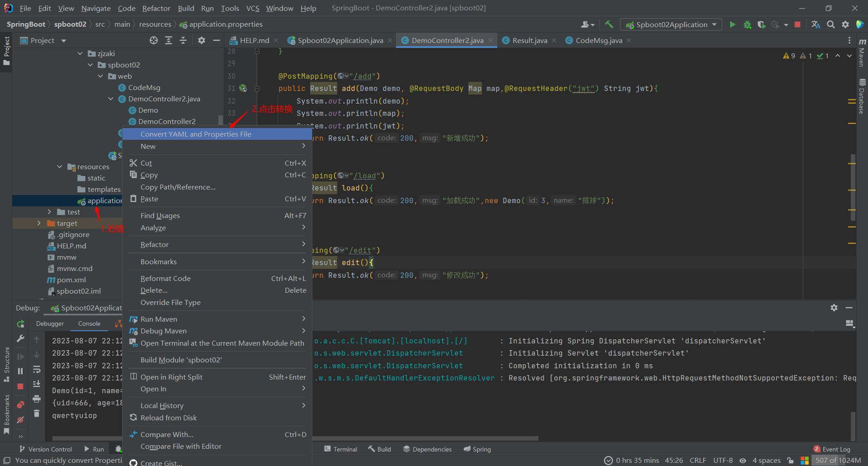The height and width of the screenshot is (466, 868).
Task: Collapse the resources folder
Action: [x=60, y=166]
